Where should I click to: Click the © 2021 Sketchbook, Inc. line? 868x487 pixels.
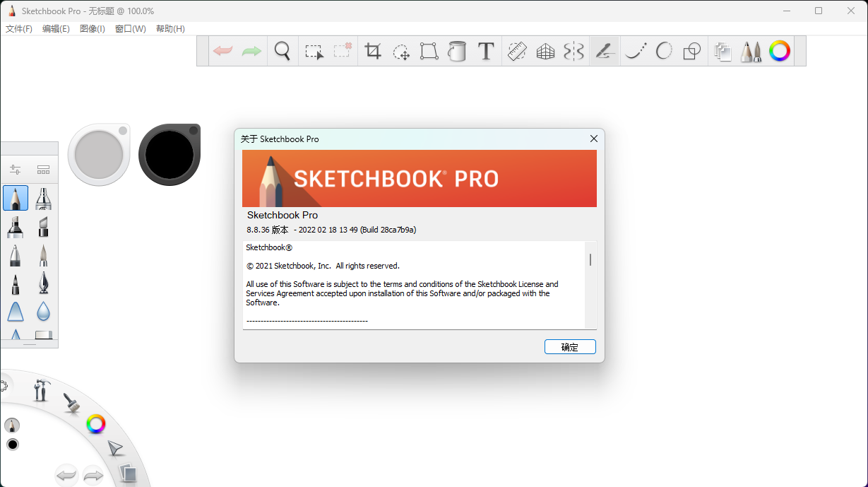[x=323, y=266]
